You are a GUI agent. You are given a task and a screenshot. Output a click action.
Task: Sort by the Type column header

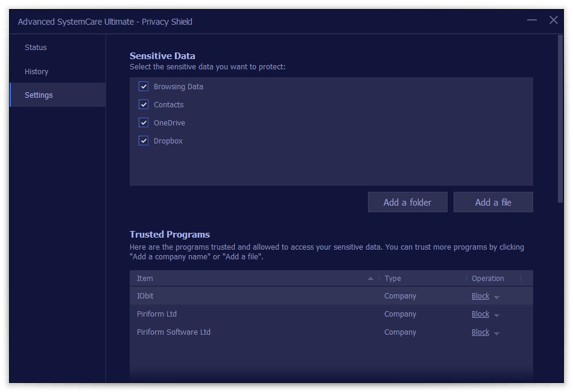click(423, 279)
